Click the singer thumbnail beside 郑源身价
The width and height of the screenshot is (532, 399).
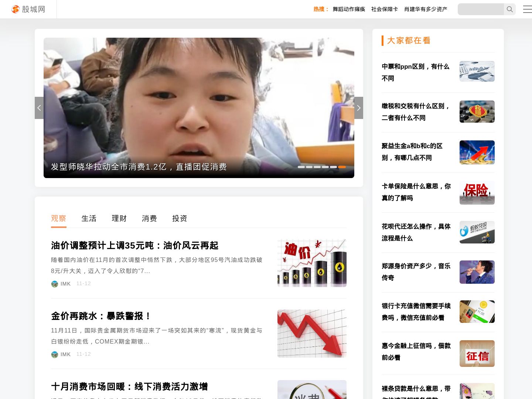coord(477,272)
